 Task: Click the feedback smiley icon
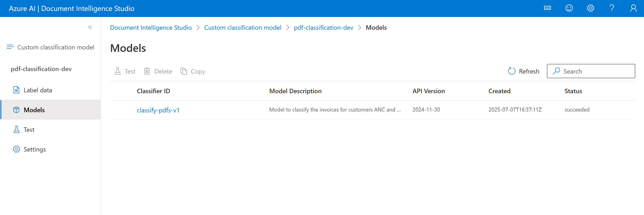(569, 8)
